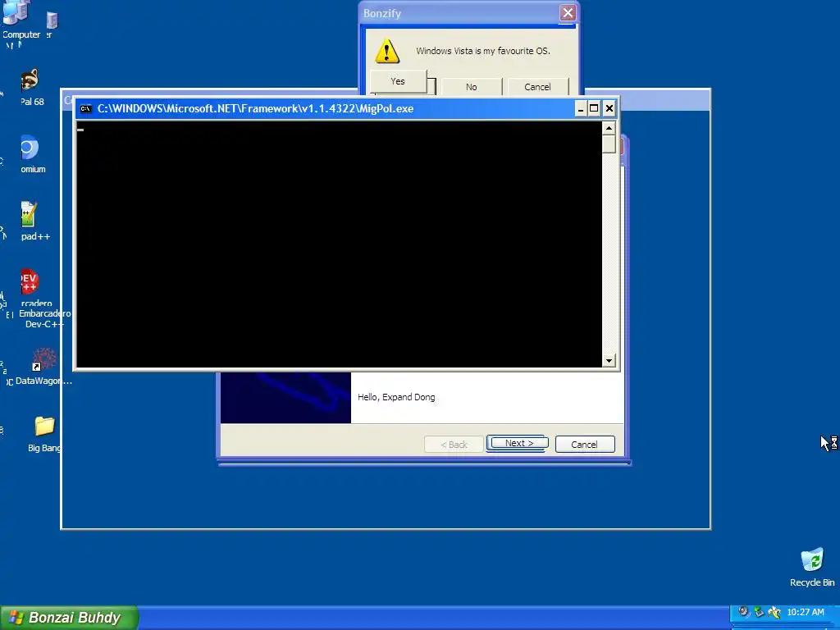
Task: Open the Bonzai Buhdy start menu
Action: [69, 618]
